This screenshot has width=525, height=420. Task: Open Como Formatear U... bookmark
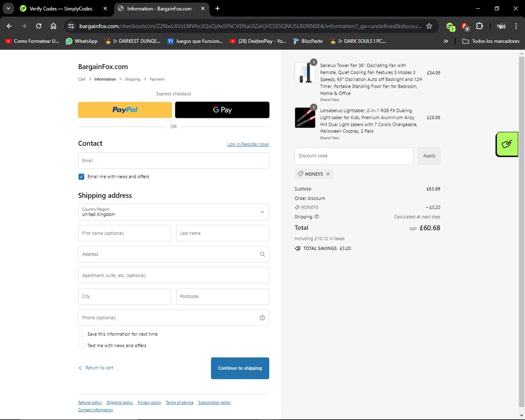32,41
